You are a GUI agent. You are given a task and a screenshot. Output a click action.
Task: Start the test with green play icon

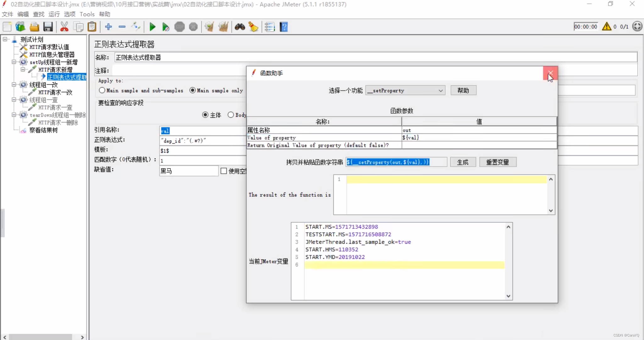[x=153, y=27]
